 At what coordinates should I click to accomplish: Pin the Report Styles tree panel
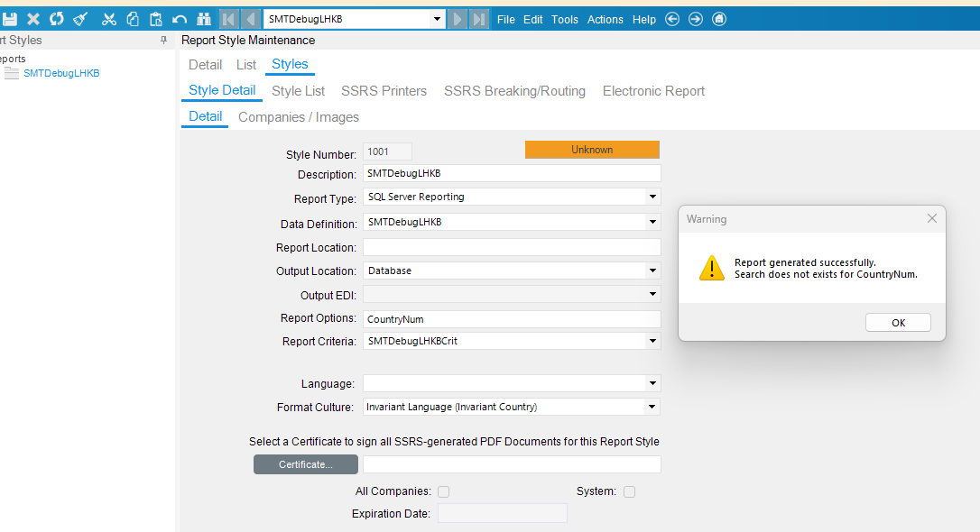coord(163,40)
